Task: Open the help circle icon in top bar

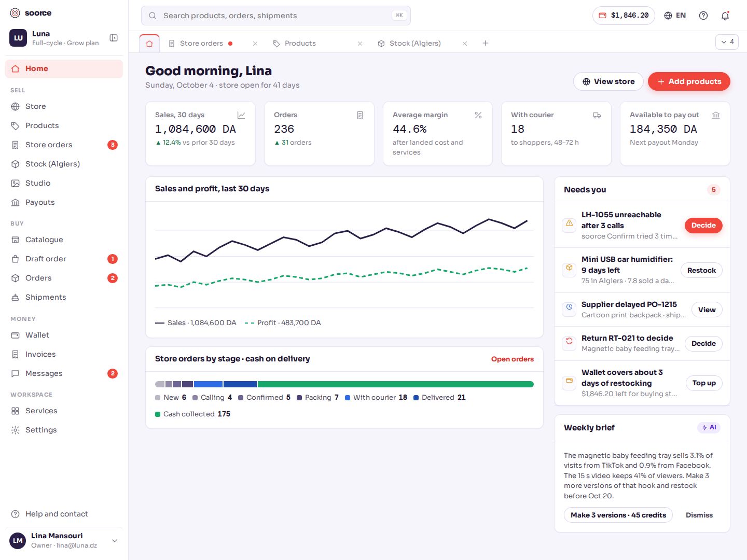Action: pos(703,16)
